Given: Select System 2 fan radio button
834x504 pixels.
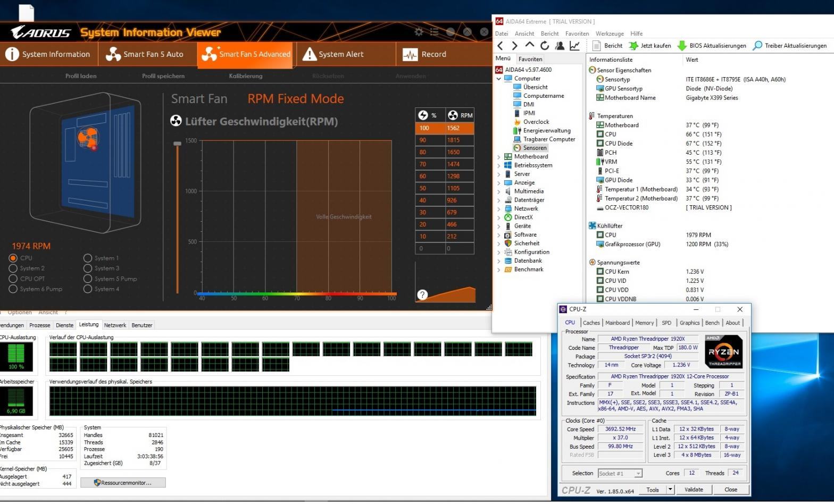Looking at the screenshot, I should (x=13, y=268).
